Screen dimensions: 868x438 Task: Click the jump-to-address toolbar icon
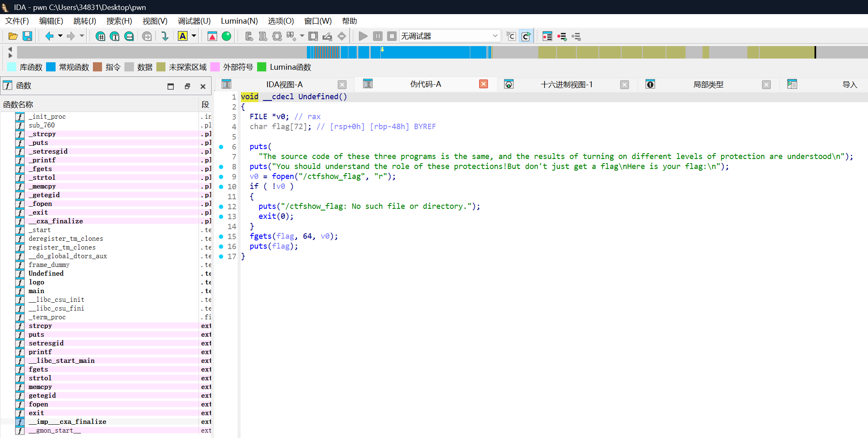pos(147,37)
